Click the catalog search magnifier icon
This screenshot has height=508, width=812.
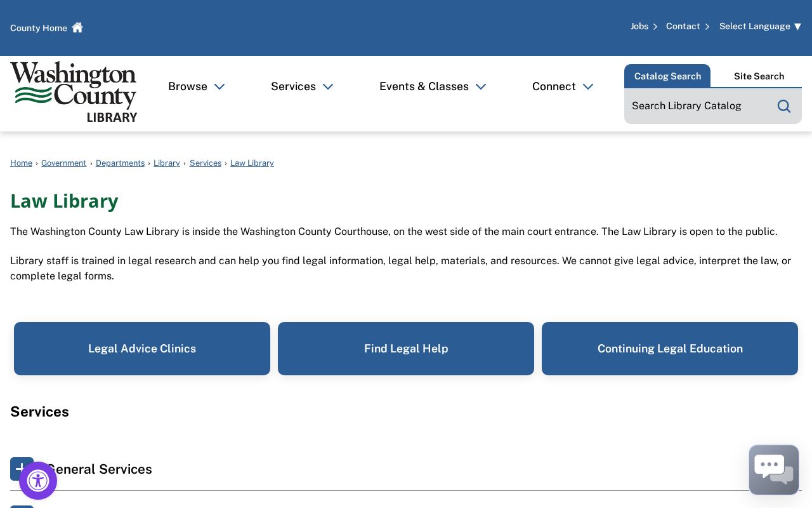[784, 106]
